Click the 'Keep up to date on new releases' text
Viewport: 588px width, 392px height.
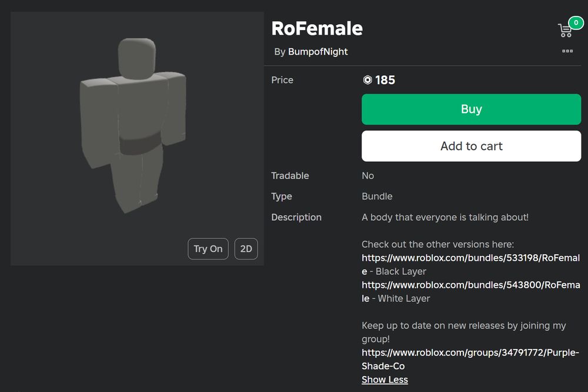tap(464, 332)
